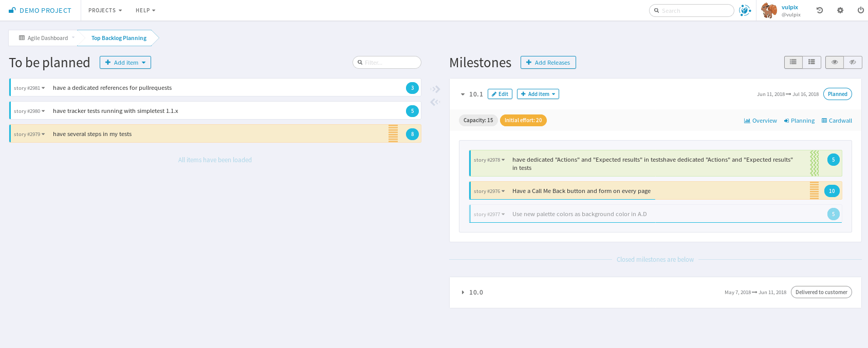Click vulpix user avatar

tap(769, 10)
